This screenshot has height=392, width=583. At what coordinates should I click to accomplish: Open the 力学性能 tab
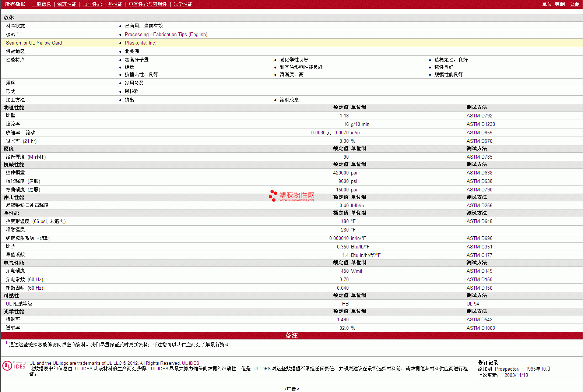coord(92,4)
